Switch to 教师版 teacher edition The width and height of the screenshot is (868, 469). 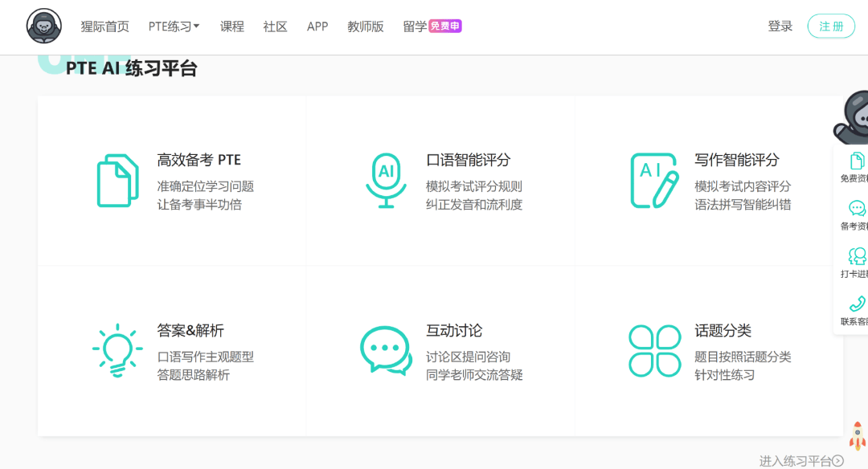[x=366, y=27]
